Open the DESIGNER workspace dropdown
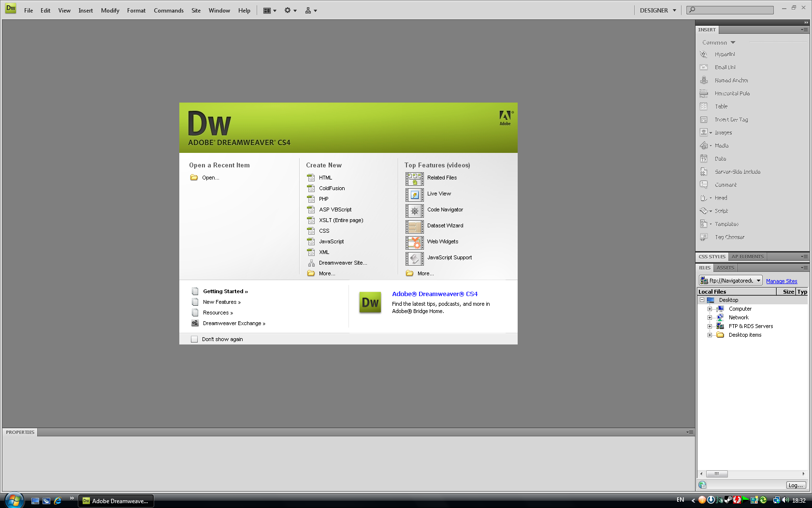The height and width of the screenshot is (508, 812). click(x=658, y=11)
